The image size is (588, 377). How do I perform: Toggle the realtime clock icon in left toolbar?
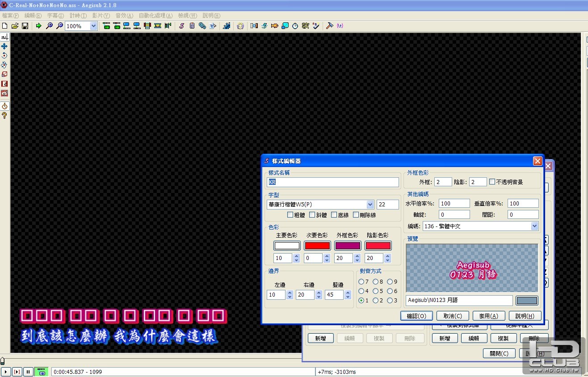(x=4, y=106)
